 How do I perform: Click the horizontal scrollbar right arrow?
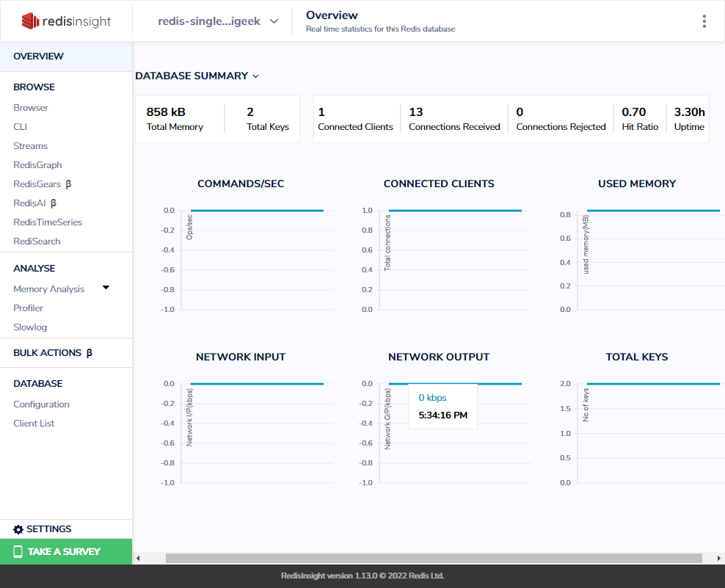pos(719,559)
